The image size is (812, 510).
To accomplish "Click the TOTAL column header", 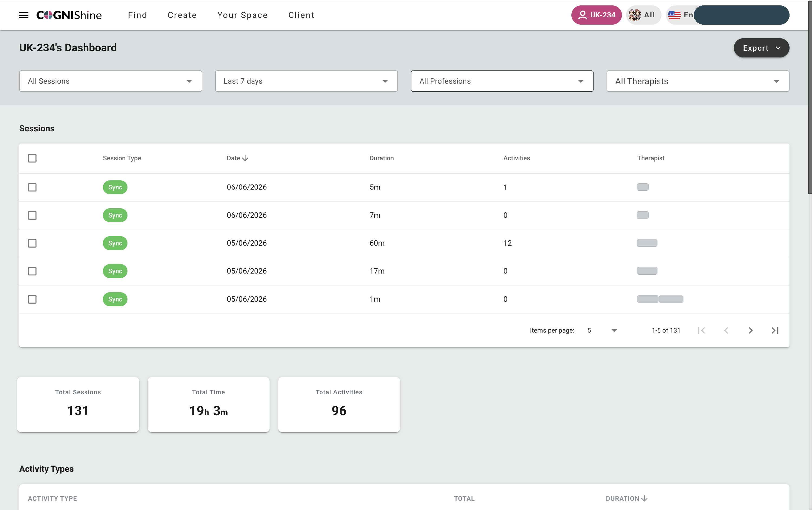I will (x=464, y=499).
